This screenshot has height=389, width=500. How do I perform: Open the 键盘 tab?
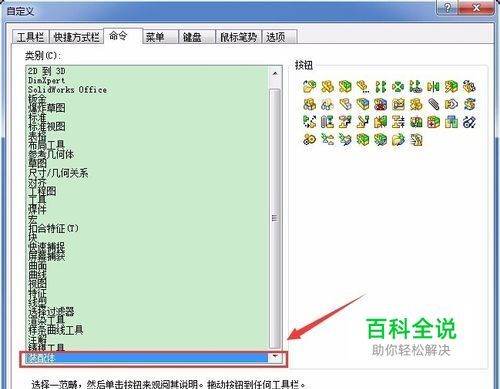tap(197, 37)
